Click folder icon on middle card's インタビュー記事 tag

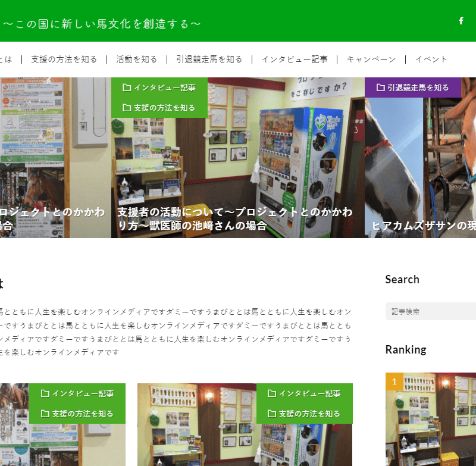tap(271, 393)
